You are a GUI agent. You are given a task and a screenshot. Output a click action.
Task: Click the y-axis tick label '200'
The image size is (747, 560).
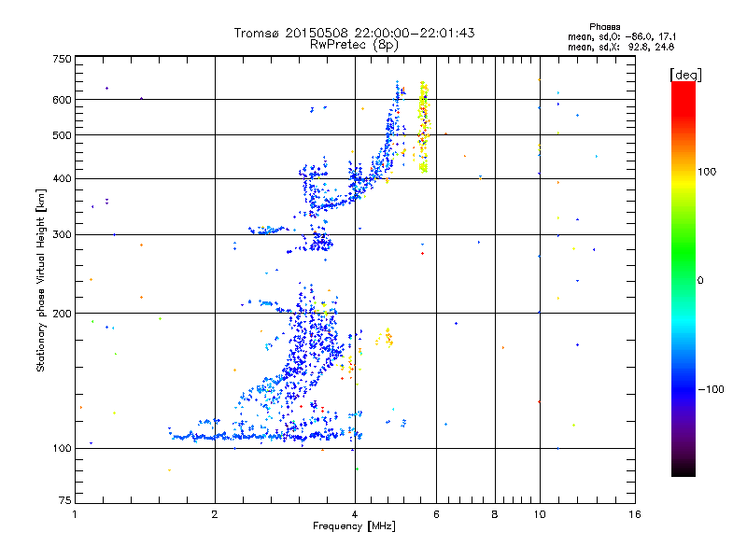click(62, 314)
